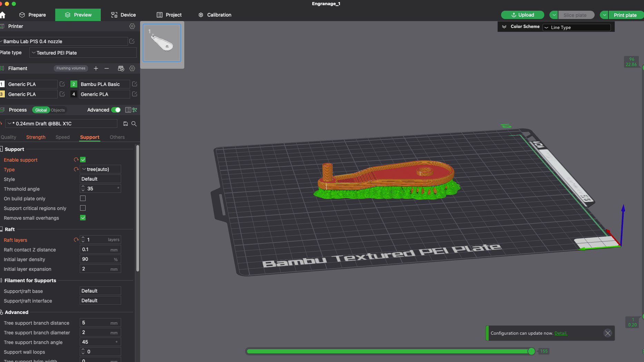644x362 pixels.
Task: Select plate 1 thumbnail
Action: point(162,43)
